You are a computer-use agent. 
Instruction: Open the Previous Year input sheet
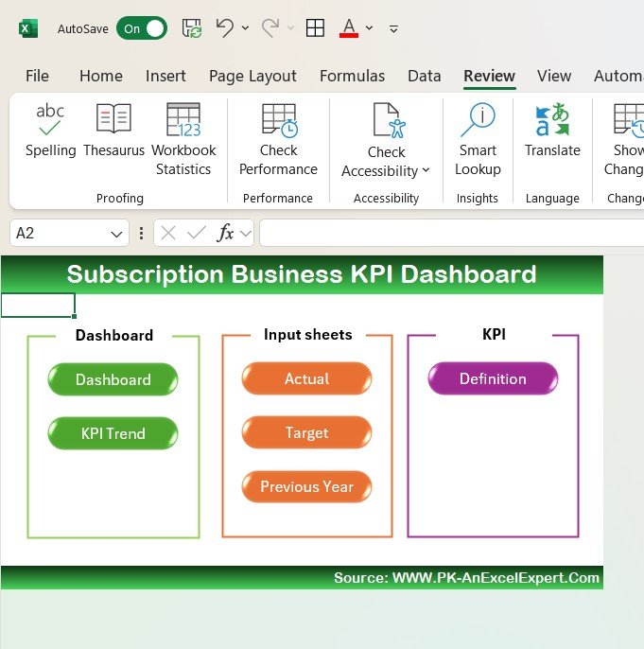[307, 486]
